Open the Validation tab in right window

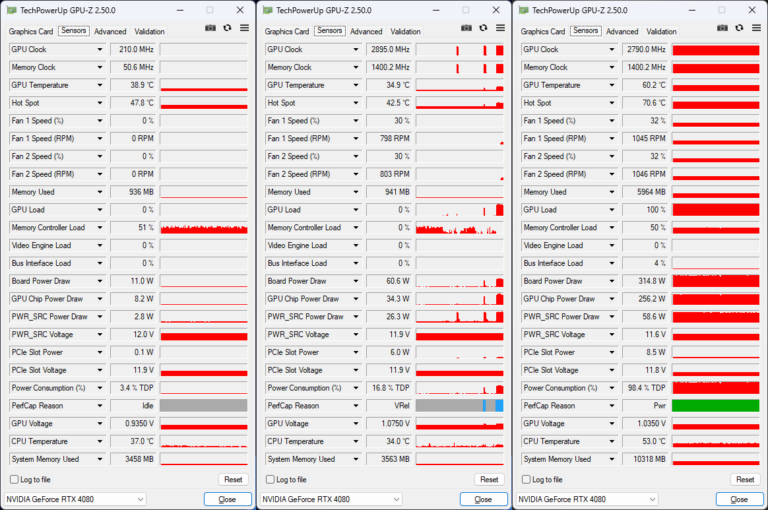coord(662,32)
